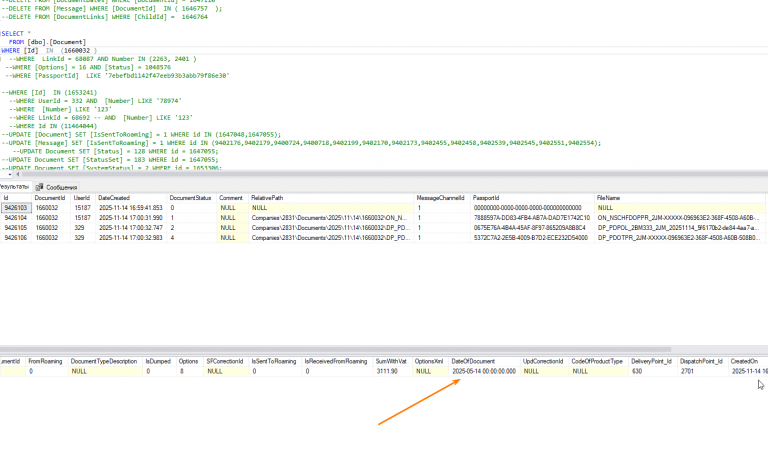
Task: Select the IsSentToRoaming column header
Action: [x=275, y=362]
